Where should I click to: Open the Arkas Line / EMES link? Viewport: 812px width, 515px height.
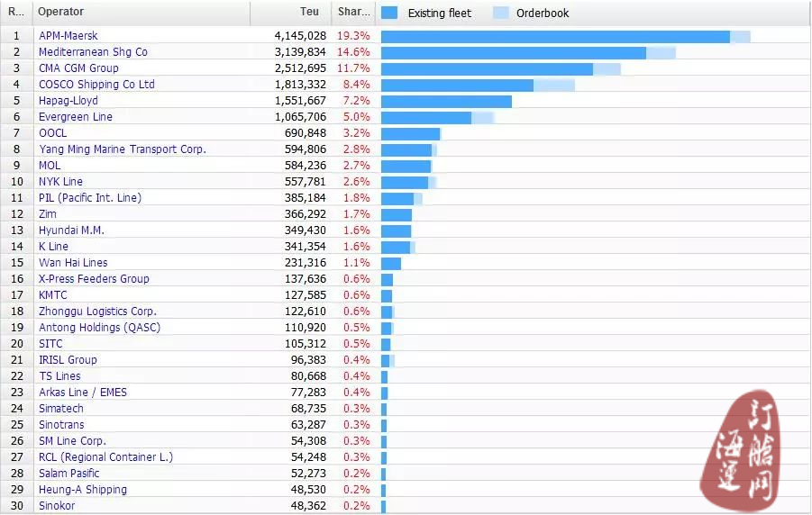(x=83, y=393)
